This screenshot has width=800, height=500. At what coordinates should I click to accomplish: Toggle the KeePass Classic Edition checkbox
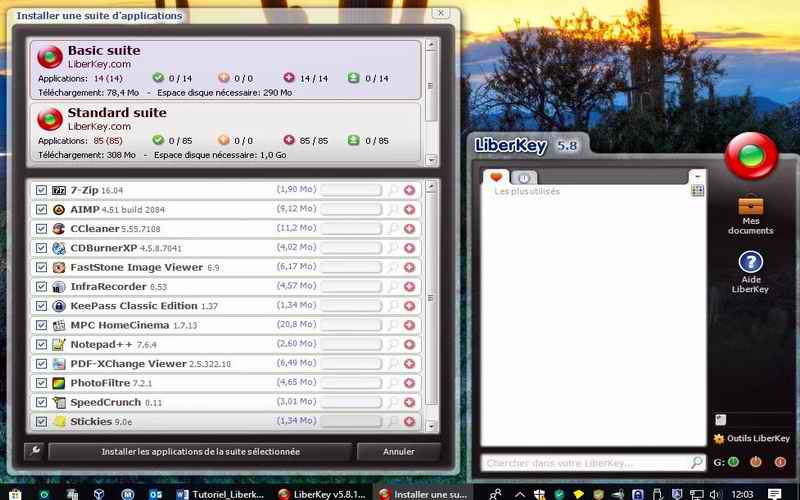click(x=41, y=306)
